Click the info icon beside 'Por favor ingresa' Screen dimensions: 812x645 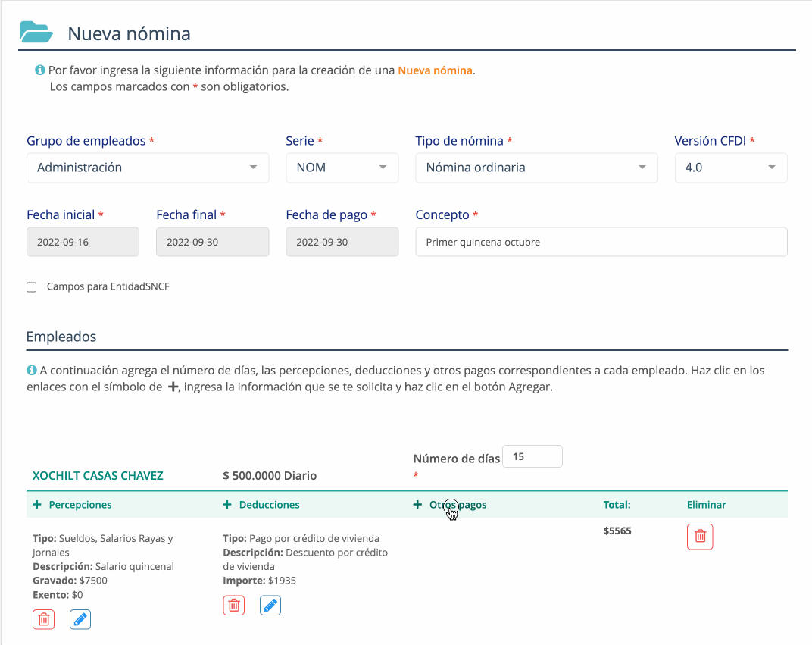coord(40,70)
